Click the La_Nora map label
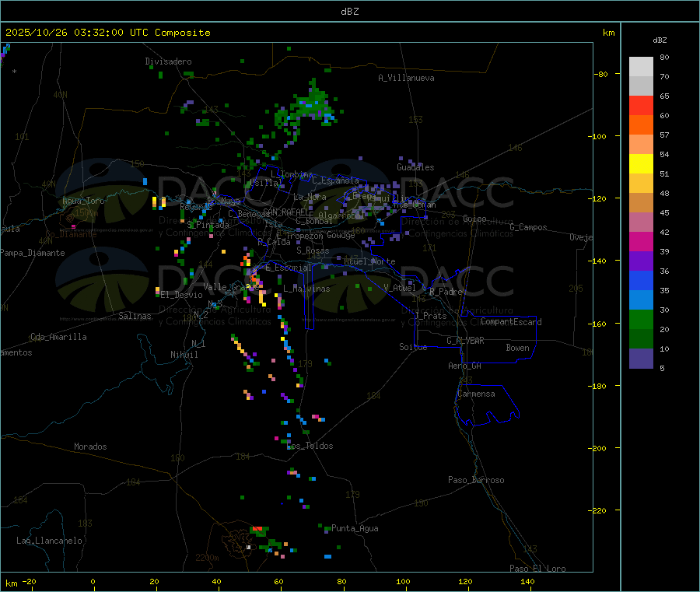The height and width of the screenshot is (592, 700). coord(310,197)
